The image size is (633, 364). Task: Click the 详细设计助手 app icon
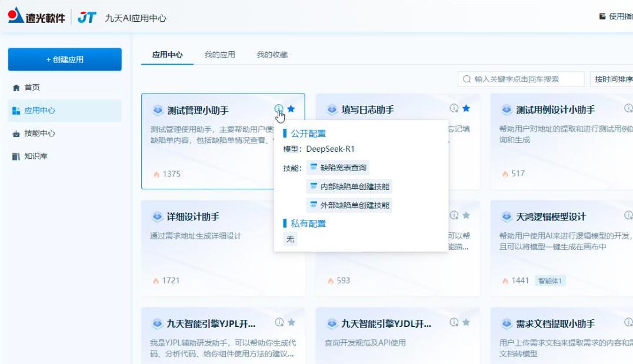pos(157,217)
